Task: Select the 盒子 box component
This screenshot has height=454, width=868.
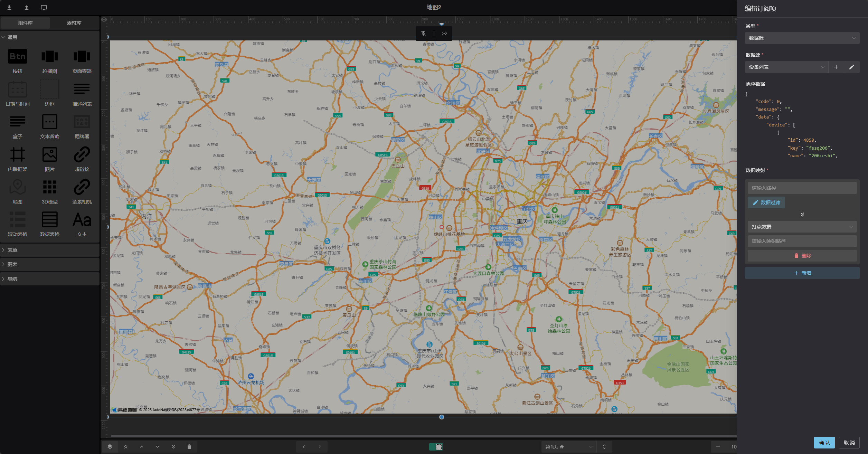Action: 18,126
